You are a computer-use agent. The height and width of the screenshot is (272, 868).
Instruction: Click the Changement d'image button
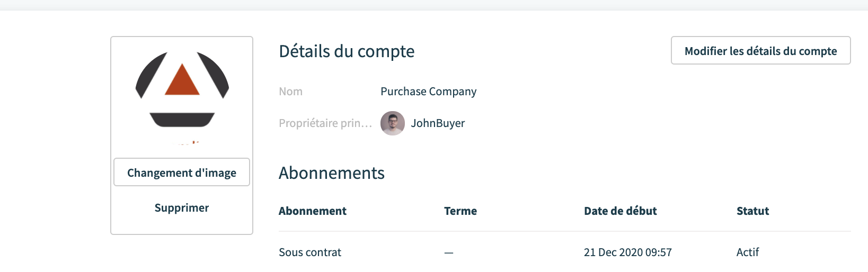pyautogui.click(x=182, y=173)
